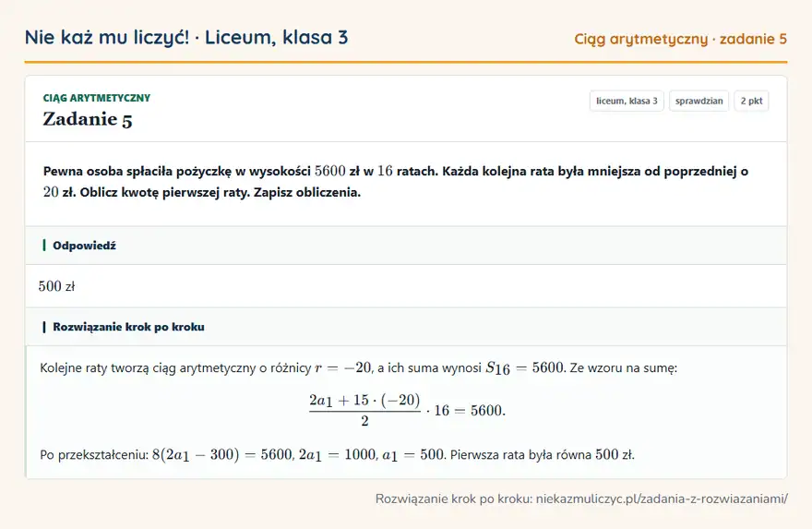Collapse the "Odpowiedź" section header
Viewport: 812px width, 529px height.
pos(406,246)
